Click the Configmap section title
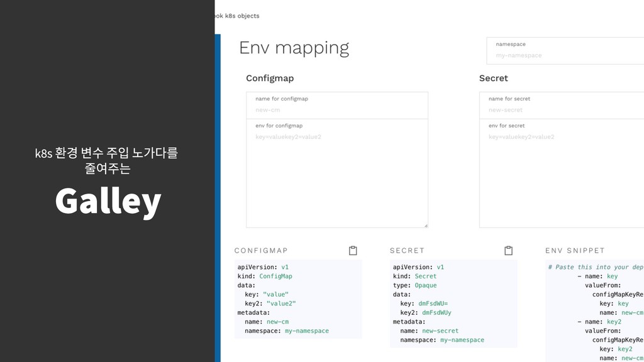This screenshot has height=362, width=644. 270,78
